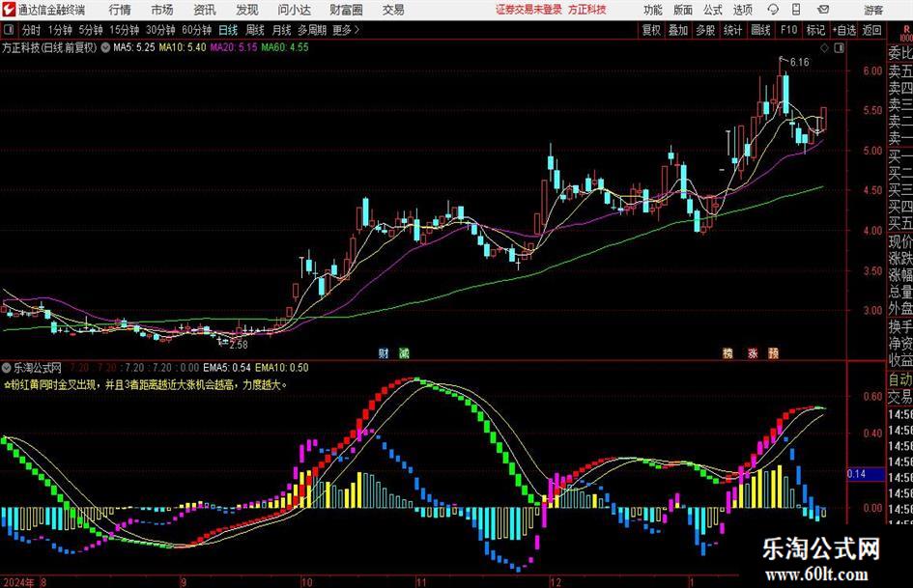Click the 游客 user label
Screen dimensions: 913x588
872,10
